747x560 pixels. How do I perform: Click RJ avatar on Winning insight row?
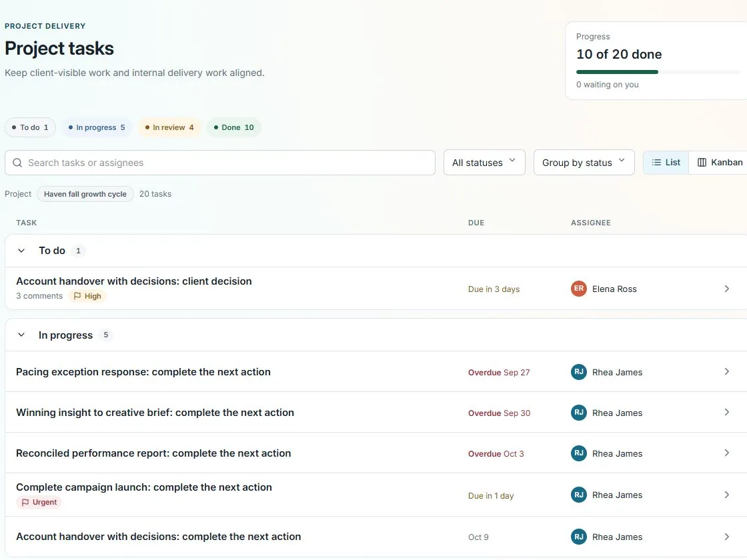click(x=578, y=413)
